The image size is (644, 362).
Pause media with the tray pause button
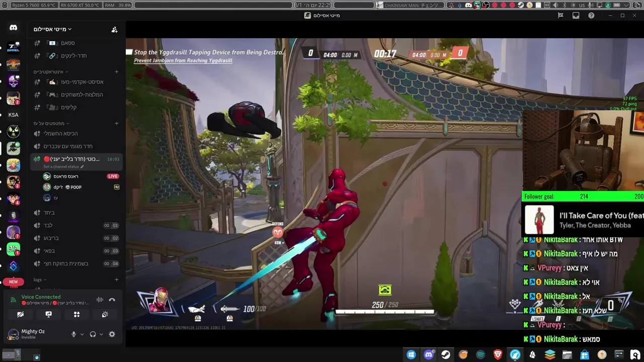coord(547,5)
